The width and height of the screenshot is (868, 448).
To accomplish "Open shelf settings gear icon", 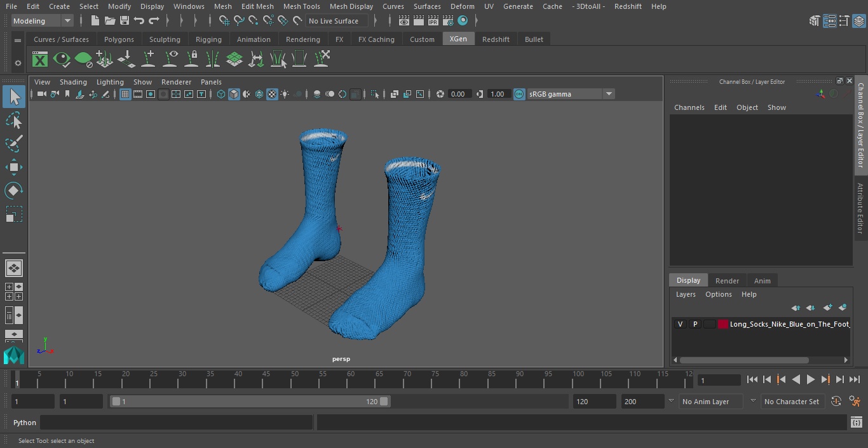I will (x=18, y=63).
